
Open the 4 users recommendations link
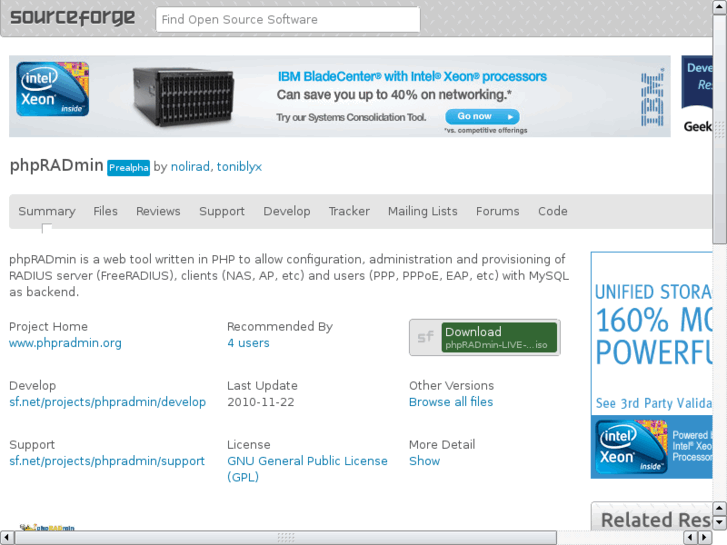click(x=248, y=343)
